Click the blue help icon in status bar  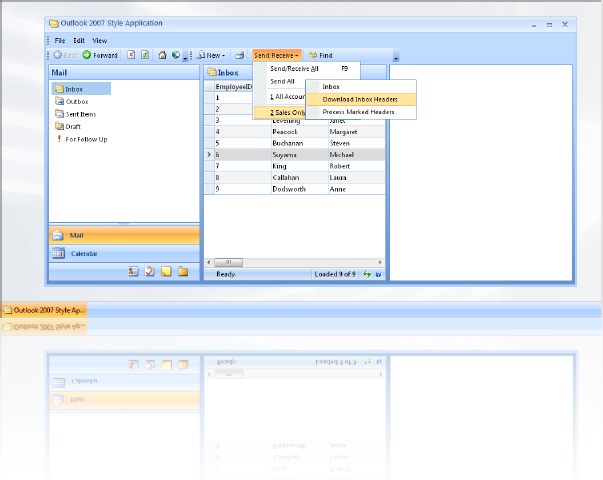378,273
